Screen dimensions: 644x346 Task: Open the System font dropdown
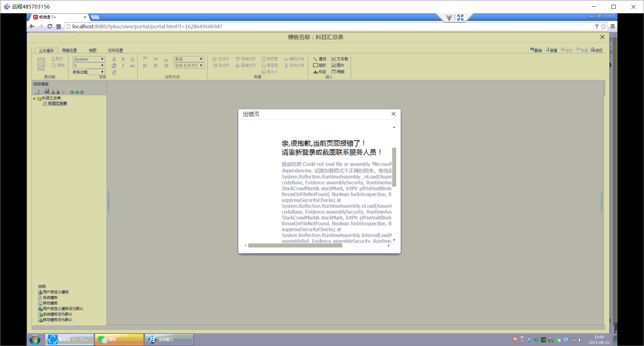[x=89, y=59]
